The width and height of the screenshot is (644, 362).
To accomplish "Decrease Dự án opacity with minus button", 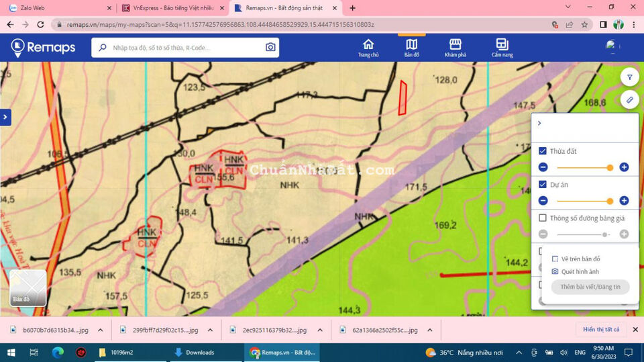I will click(x=543, y=201).
